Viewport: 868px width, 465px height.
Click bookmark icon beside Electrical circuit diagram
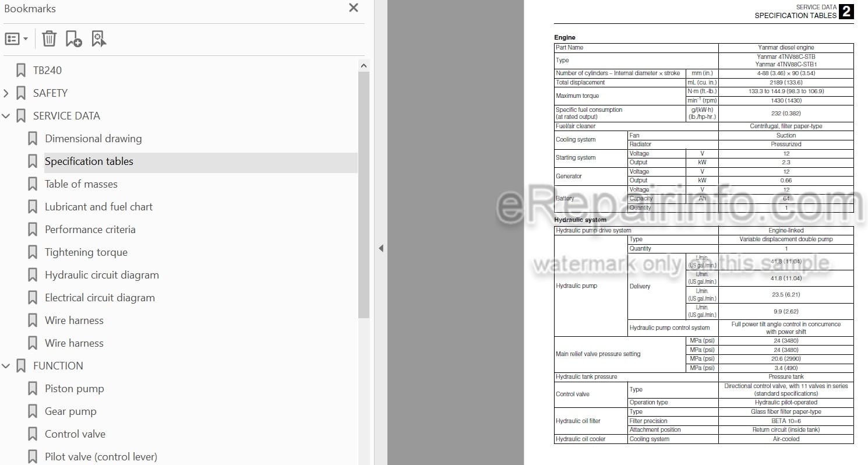(33, 298)
